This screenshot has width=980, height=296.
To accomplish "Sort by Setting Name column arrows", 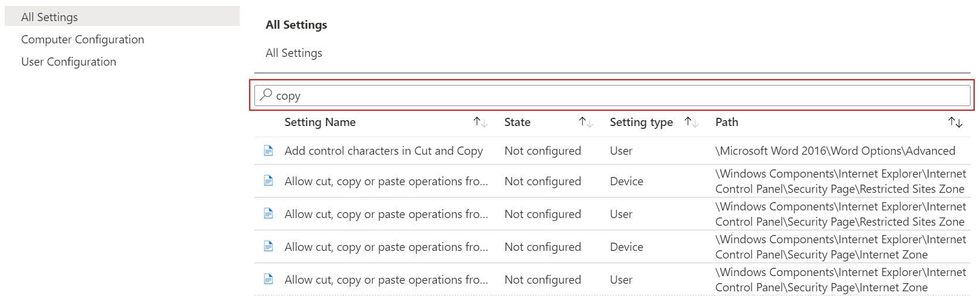I will (x=481, y=122).
